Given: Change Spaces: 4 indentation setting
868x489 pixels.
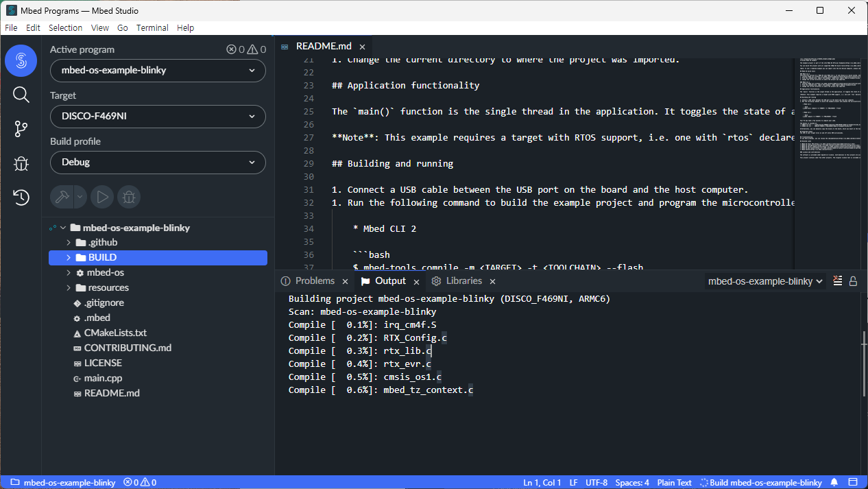Looking at the screenshot, I should pos(632,483).
